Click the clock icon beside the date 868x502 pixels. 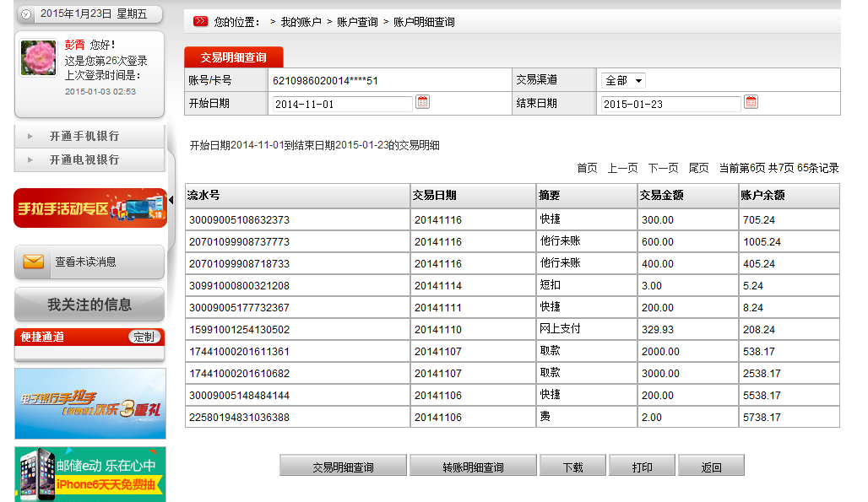(x=26, y=14)
